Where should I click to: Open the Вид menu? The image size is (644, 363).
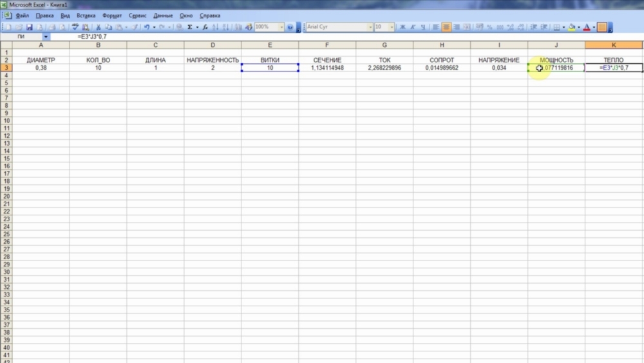point(65,15)
